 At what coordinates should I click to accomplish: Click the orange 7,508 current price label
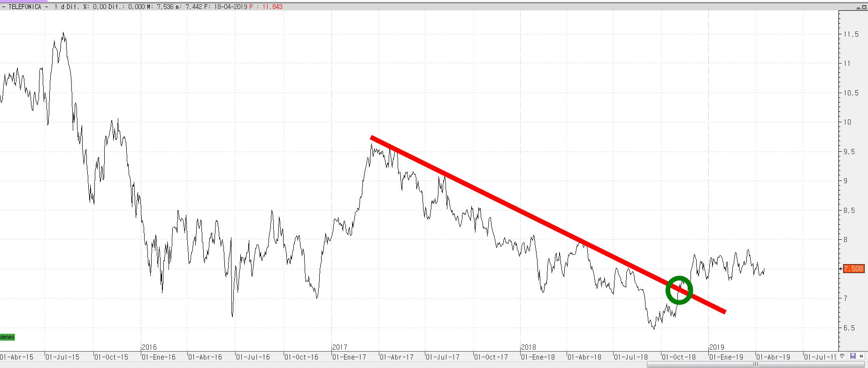(x=853, y=269)
